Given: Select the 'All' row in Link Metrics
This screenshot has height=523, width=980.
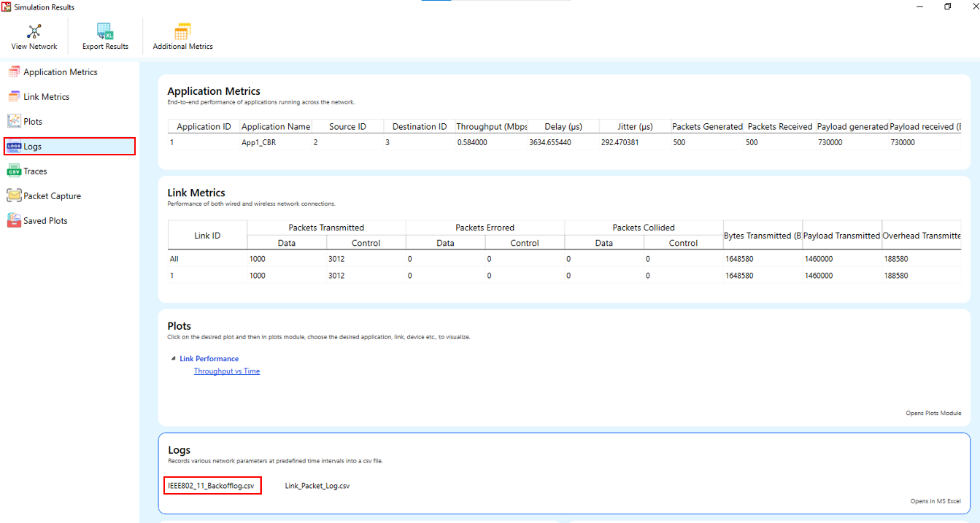Looking at the screenshot, I should [x=174, y=259].
